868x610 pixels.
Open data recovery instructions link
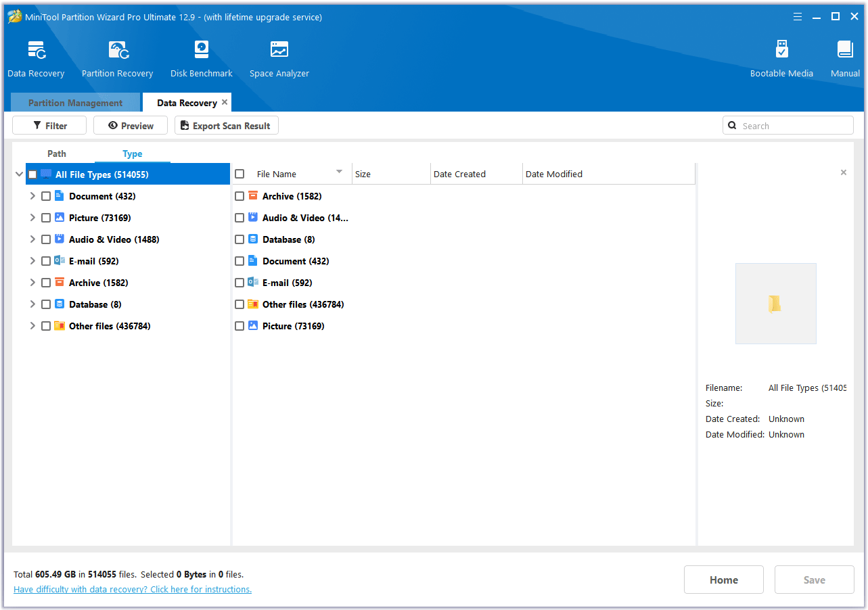133,589
